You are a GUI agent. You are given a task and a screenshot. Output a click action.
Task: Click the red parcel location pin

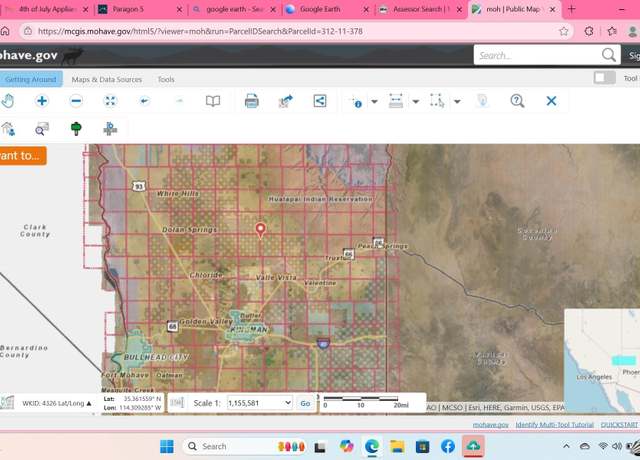(x=260, y=230)
